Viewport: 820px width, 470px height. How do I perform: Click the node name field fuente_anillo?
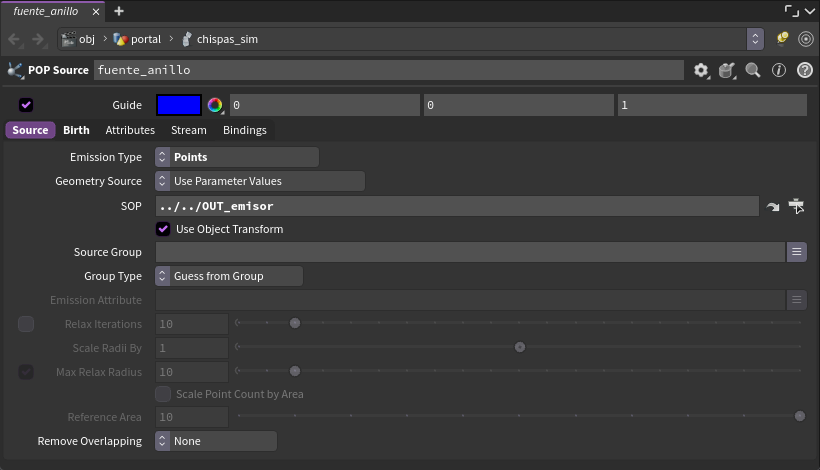coord(389,70)
